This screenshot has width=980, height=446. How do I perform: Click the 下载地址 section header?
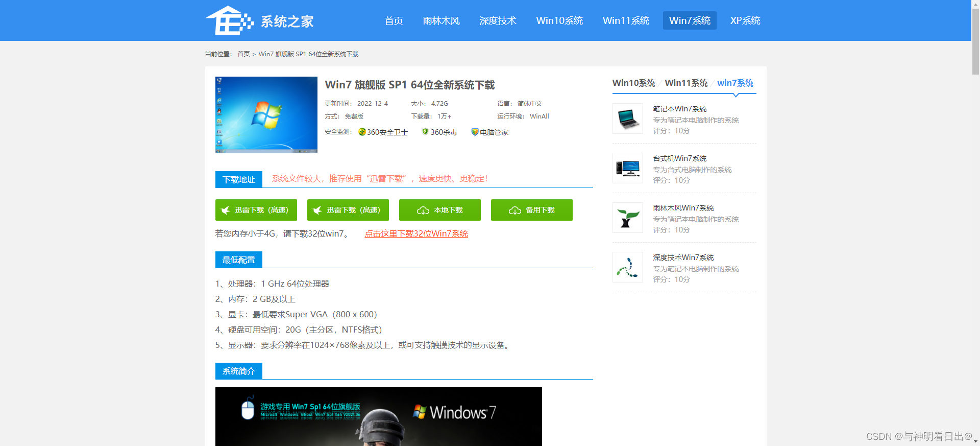239,179
